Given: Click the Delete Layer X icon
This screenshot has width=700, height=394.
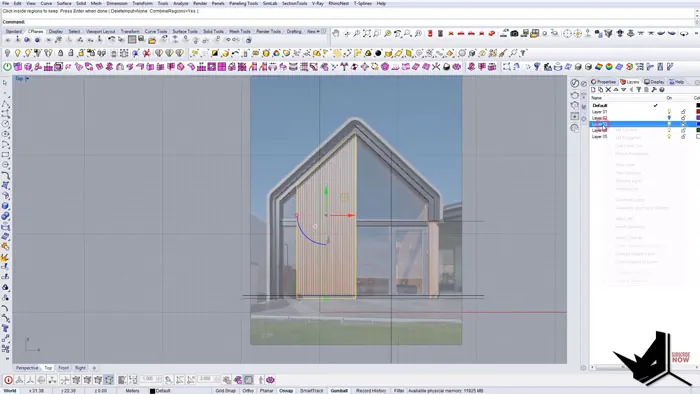Looking at the screenshot, I should 608,90.
